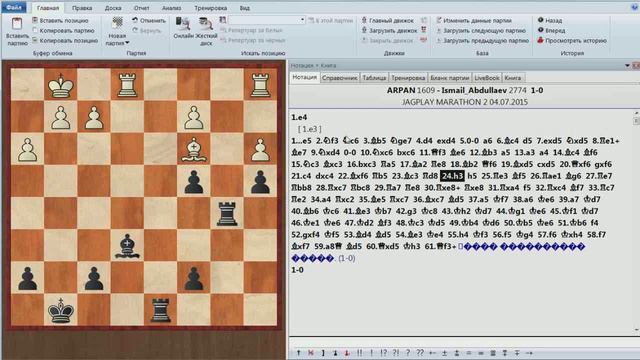Viewport: 640px width, 360px height.
Task: Click the white king on the board
Action: coord(60,85)
